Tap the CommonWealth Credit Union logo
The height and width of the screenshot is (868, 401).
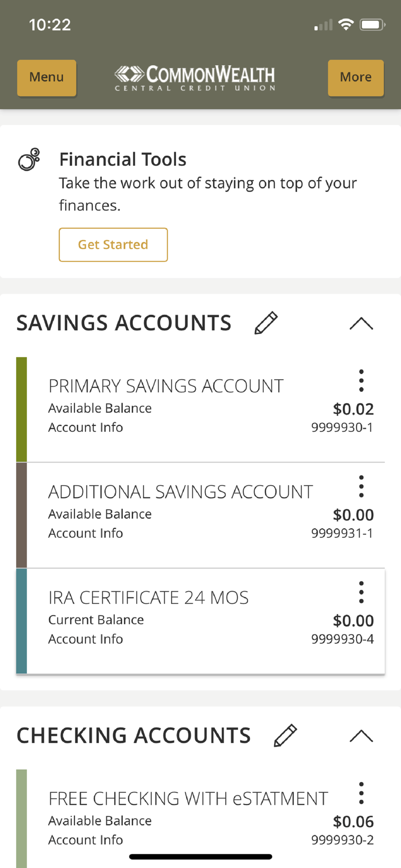point(195,78)
